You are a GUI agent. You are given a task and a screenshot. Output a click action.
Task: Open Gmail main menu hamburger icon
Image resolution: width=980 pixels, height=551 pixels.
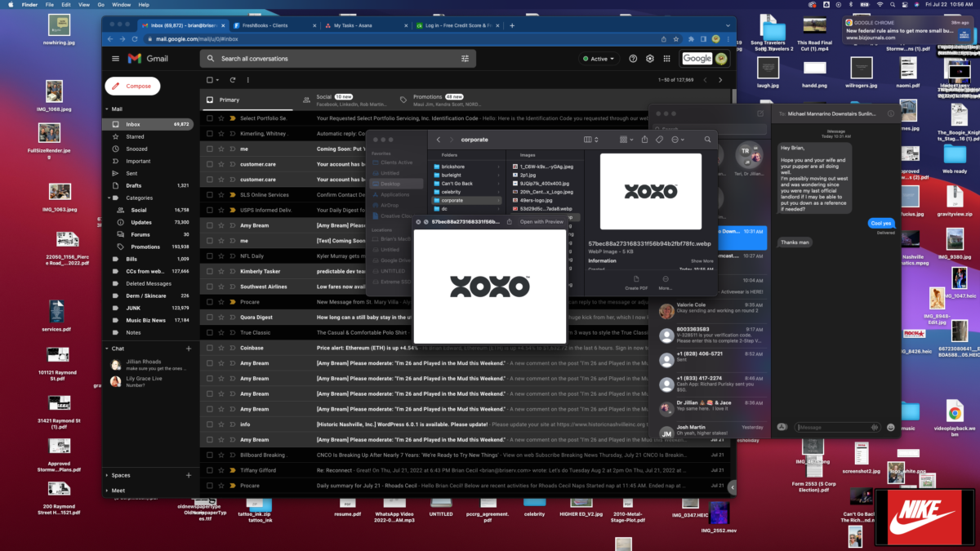(115, 59)
